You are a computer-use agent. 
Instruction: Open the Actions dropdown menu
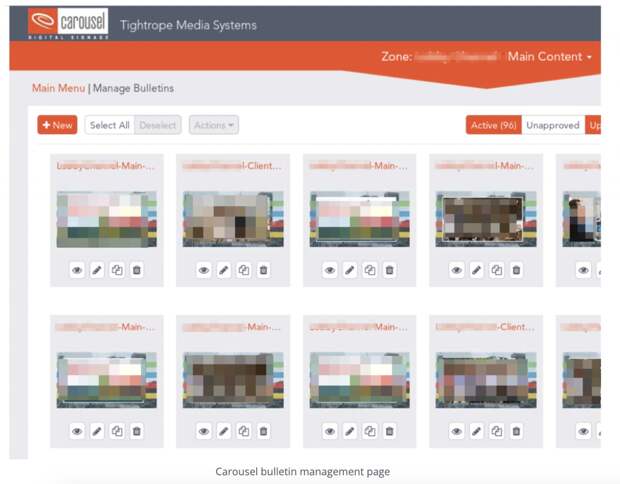pyautogui.click(x=214, y=125)
